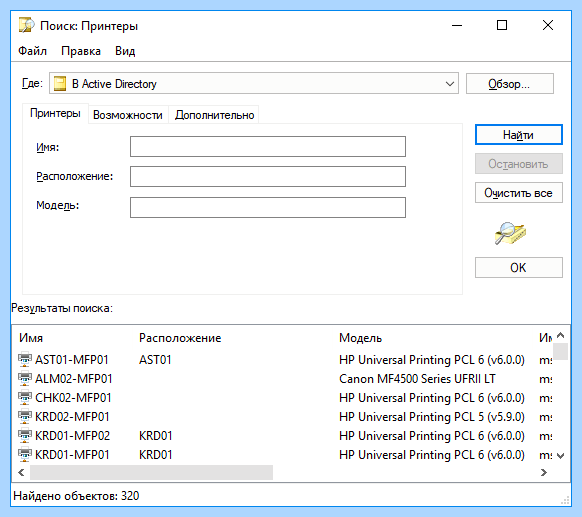
Task: Click the Расположение input field
Action: (268, 177)
